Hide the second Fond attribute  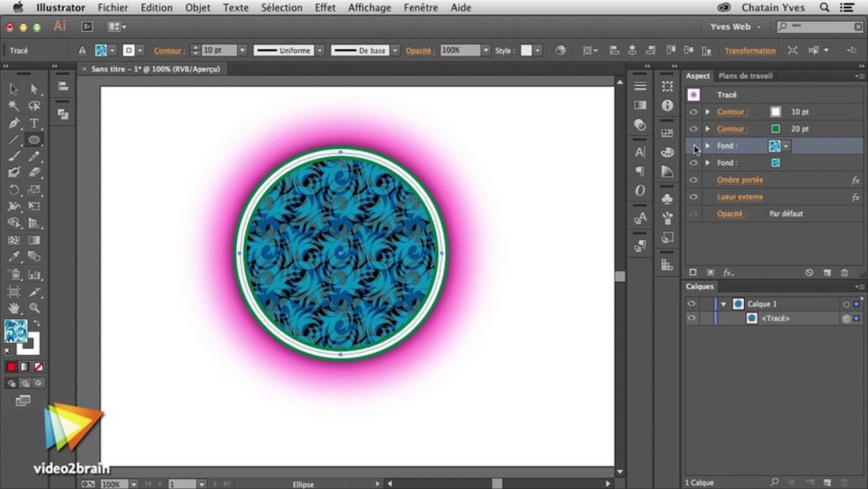(693, 163)
